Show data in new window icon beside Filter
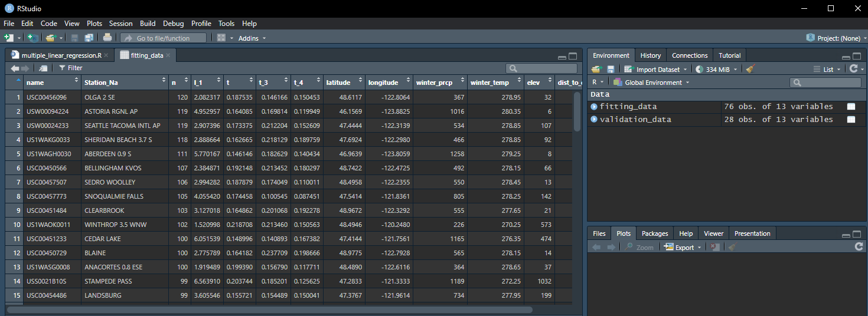This screenshot has width=868, height=316. 43,68
